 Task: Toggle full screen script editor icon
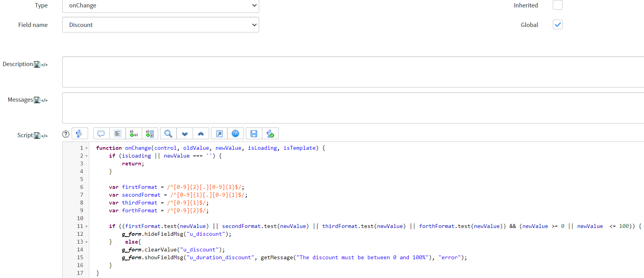click(219, 134)
